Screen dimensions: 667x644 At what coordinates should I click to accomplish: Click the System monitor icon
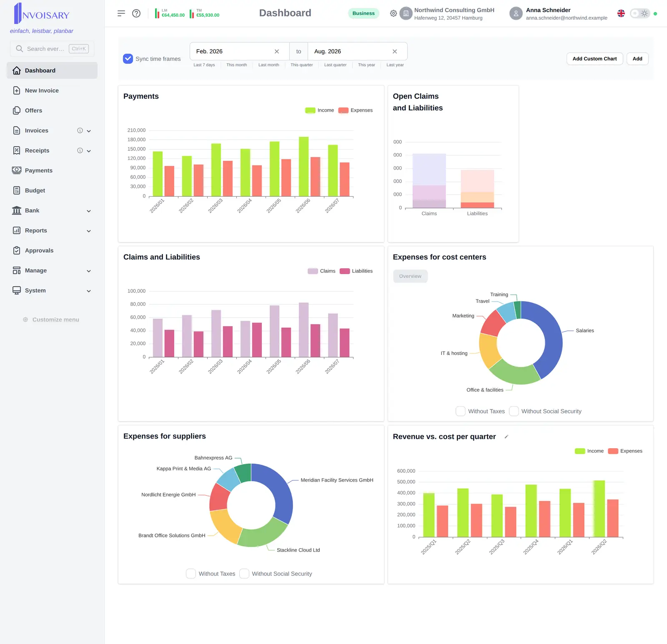click(x=17, y=290)
